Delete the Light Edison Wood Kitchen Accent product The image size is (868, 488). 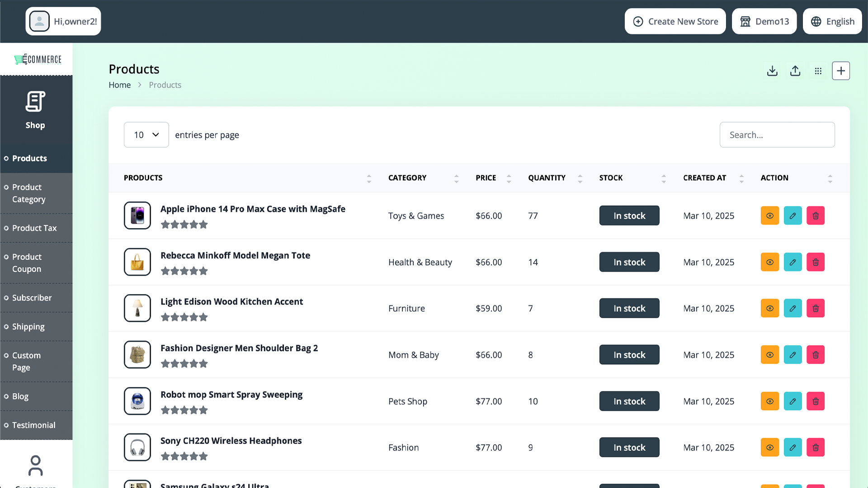(x=816, y=308)
